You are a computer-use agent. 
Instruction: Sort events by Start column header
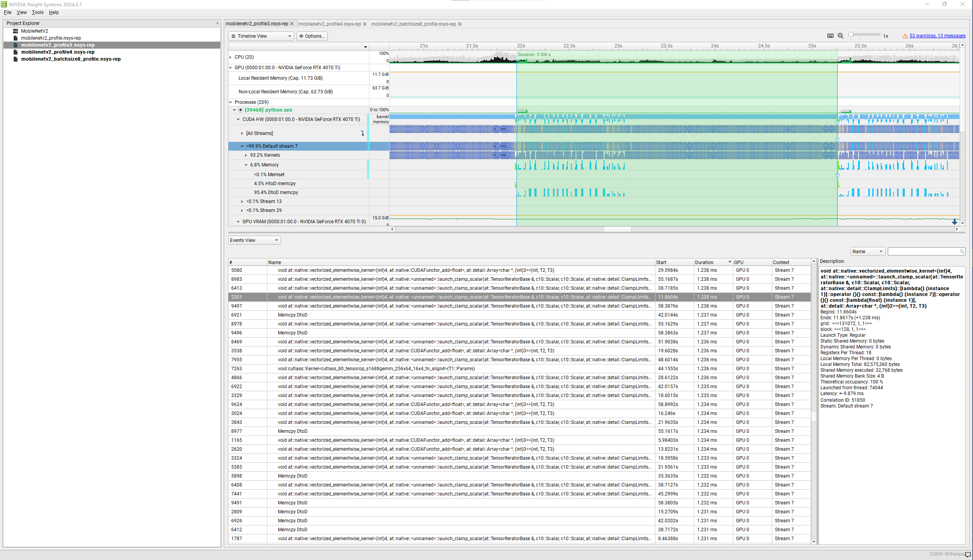(x=674, y=262)
